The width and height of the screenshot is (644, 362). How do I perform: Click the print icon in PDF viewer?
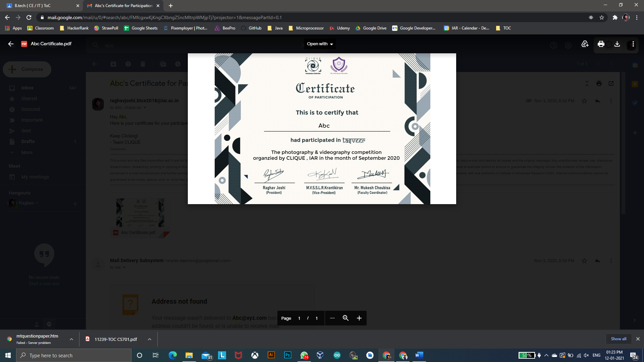point(601,44)
